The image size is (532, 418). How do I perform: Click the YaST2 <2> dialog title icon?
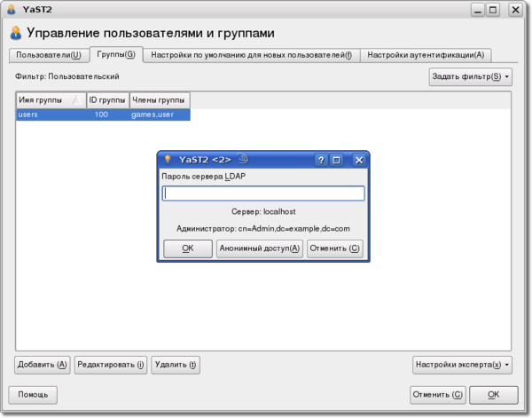pos(167,160)
